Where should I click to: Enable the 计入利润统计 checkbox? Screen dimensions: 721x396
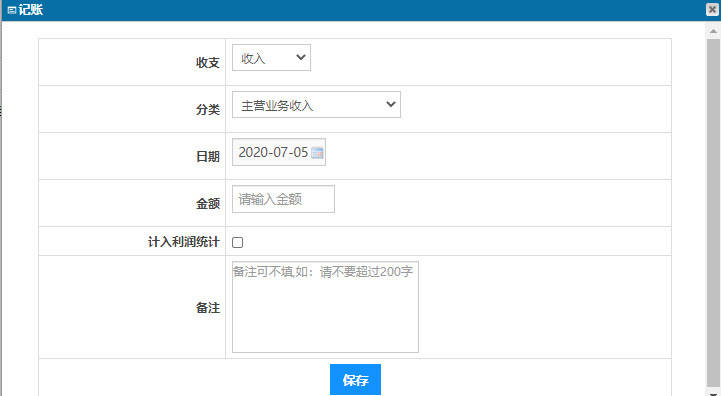237,242
